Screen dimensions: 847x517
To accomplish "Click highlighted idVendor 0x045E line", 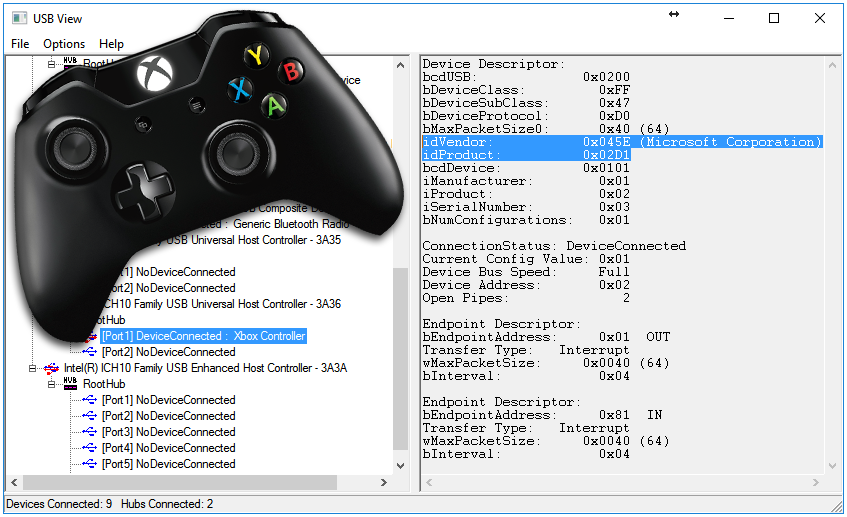I will [x=622, y=142].
